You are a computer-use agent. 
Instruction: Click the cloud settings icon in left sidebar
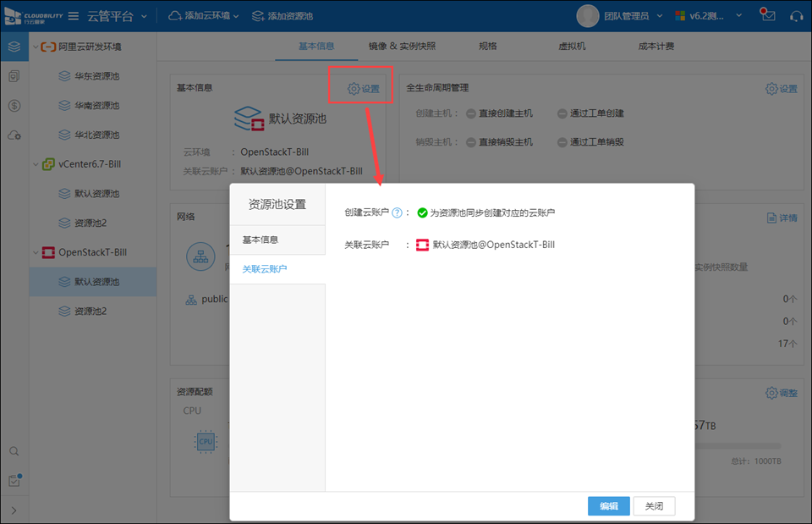point(14,135)
